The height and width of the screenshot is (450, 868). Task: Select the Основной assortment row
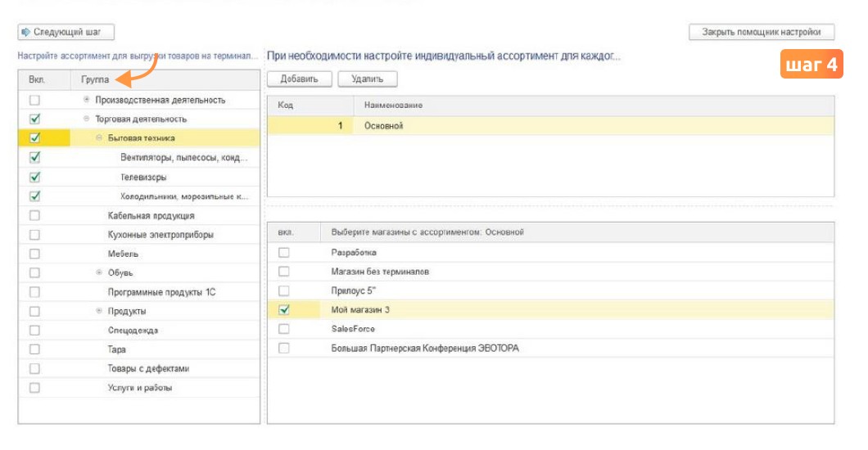550,126
